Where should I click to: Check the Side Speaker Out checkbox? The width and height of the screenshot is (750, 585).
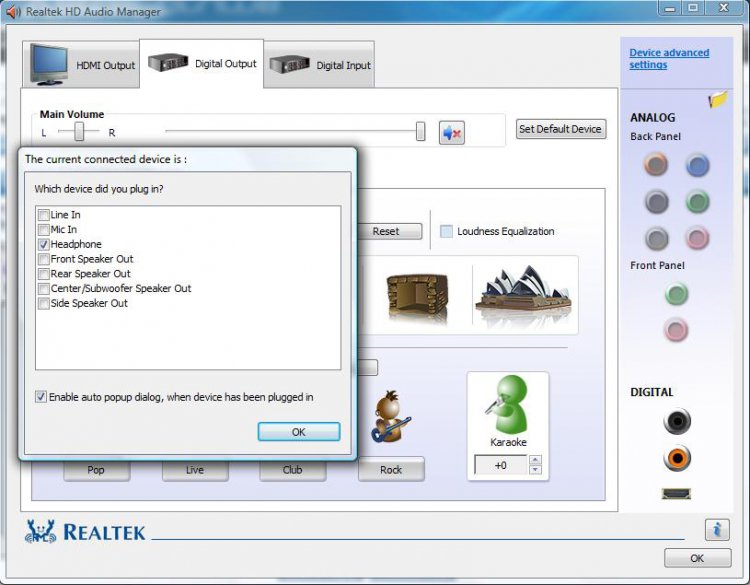44,304
